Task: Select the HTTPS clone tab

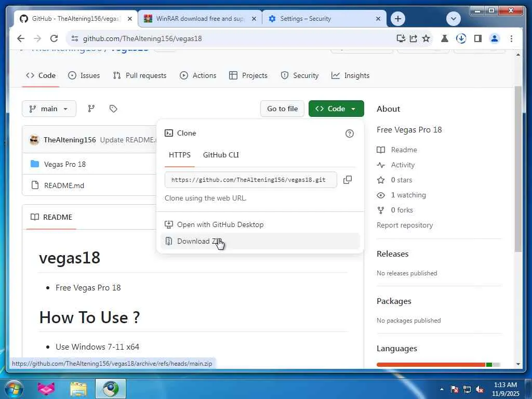Action: pos(179,155)
